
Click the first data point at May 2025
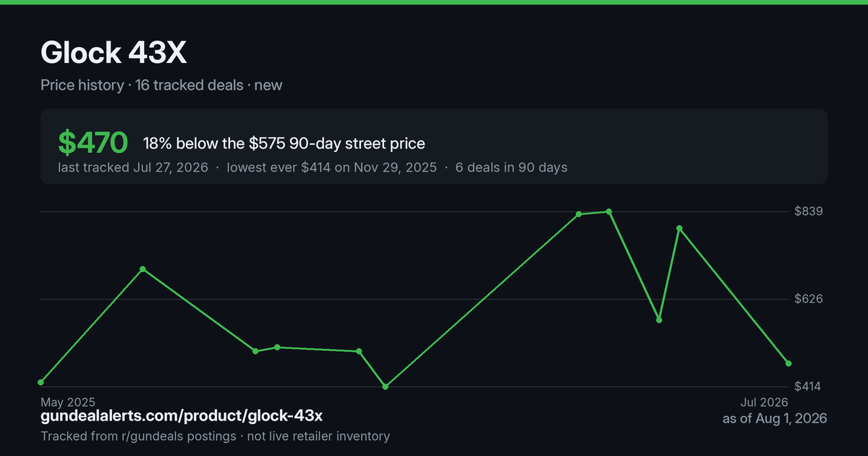click(x=41, y=382)
